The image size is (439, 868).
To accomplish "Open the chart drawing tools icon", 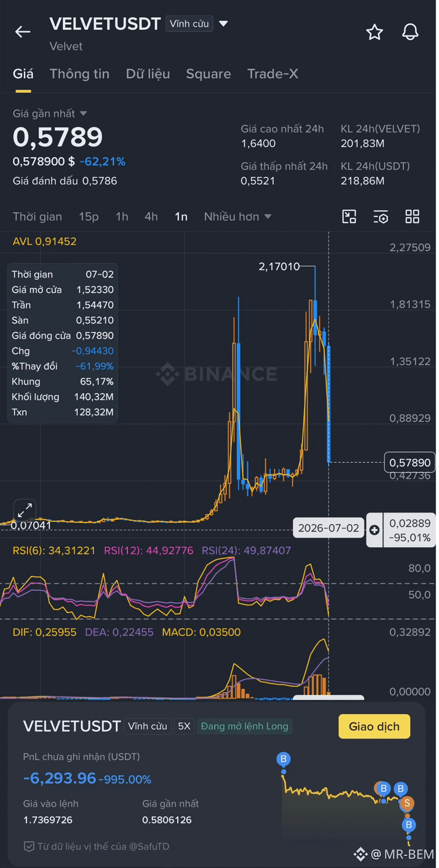I will click(x=349, y=216).
